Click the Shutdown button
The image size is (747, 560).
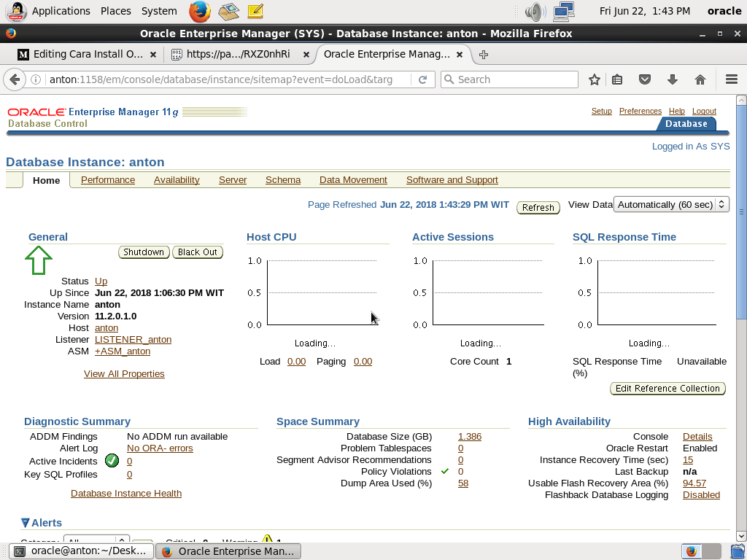pos(144,252)
